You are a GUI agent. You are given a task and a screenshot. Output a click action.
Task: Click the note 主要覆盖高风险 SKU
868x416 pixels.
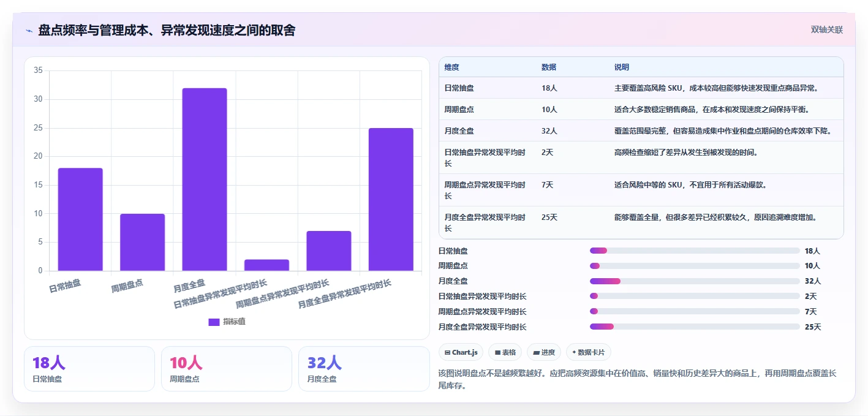[716, 88]
